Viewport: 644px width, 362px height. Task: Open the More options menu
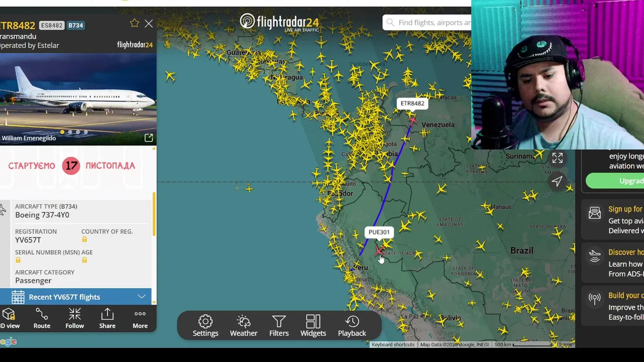(140, 319)
